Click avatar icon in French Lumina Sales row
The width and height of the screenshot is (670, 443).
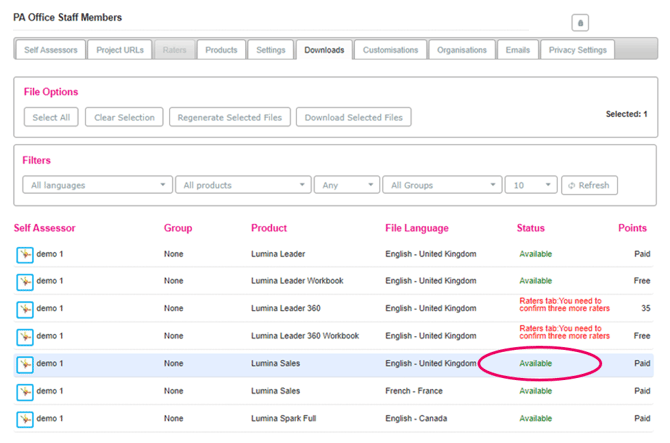(x=25, y=391)
